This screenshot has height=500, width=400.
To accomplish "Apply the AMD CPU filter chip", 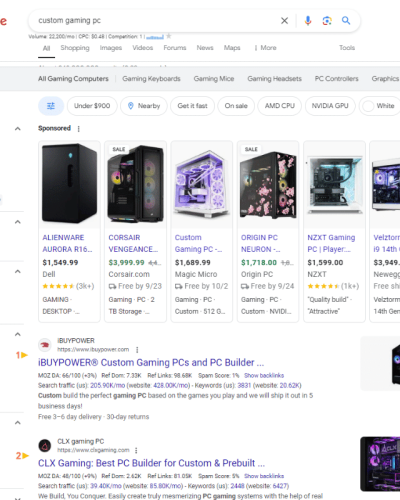I will click(x=280, y=106).
